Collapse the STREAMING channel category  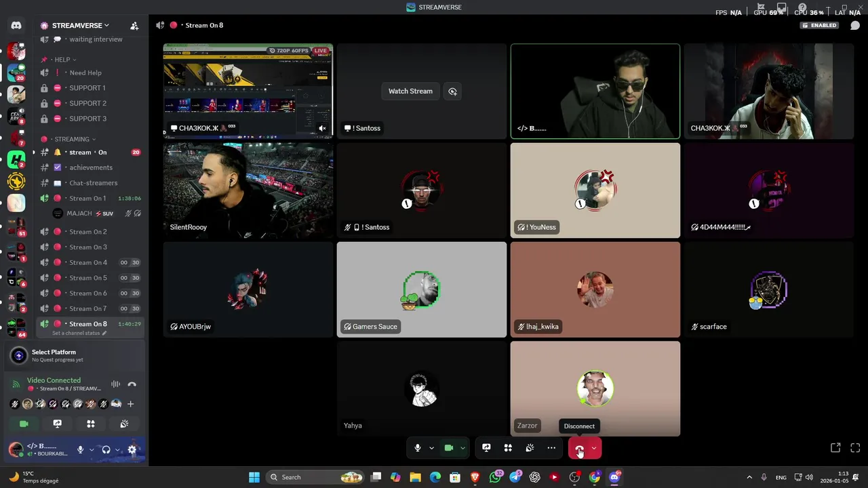(x=71, y=139)
